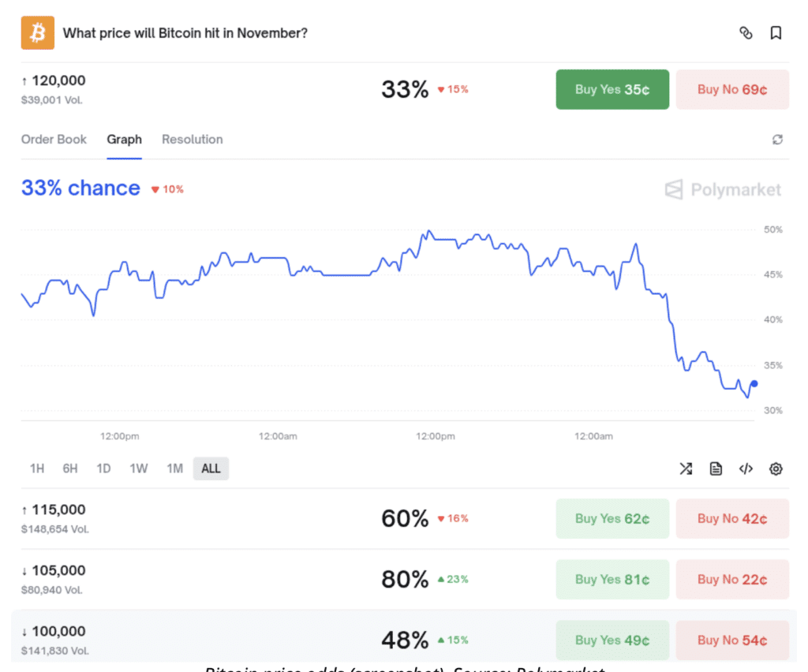The width and height of the screenshot is (808, 672).
Task: Select the Graph tab
Action: pos(125,140)
